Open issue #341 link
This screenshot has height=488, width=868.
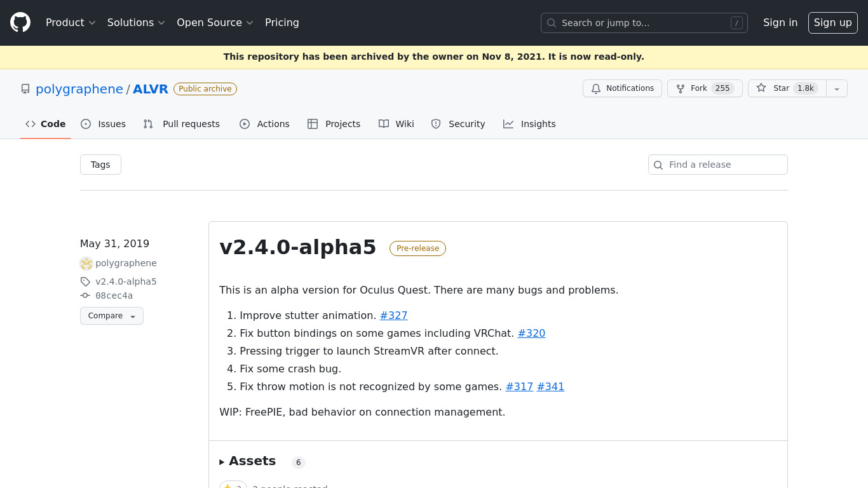[550, 386]
